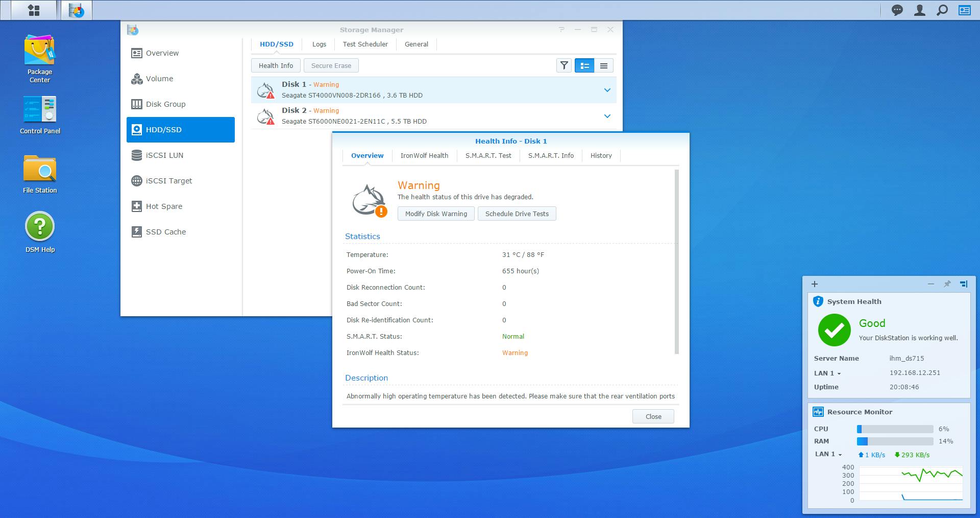Click the Storage Manager taskbar icon
This screenshot has height=518, width=980.
click(77, 10)
